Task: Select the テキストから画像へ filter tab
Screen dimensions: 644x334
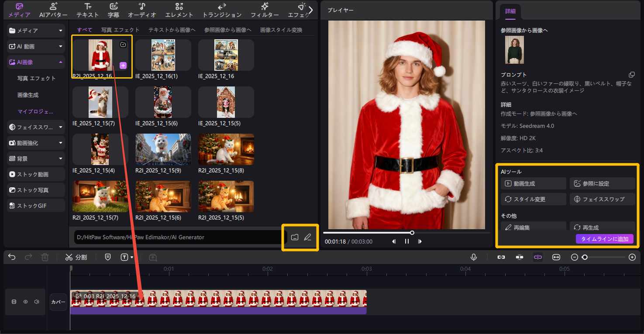Action: [x=172, y=30]
